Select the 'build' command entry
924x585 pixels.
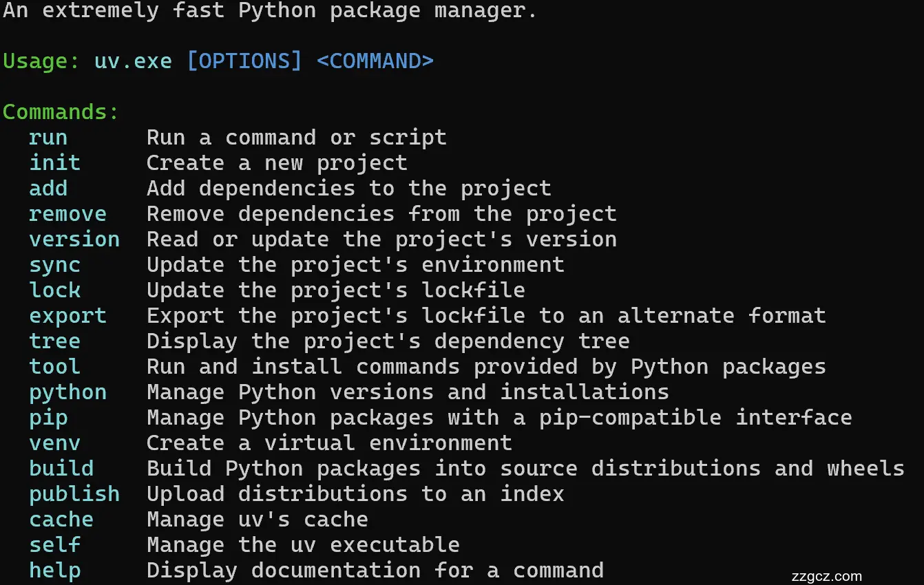tap(61, 469)
